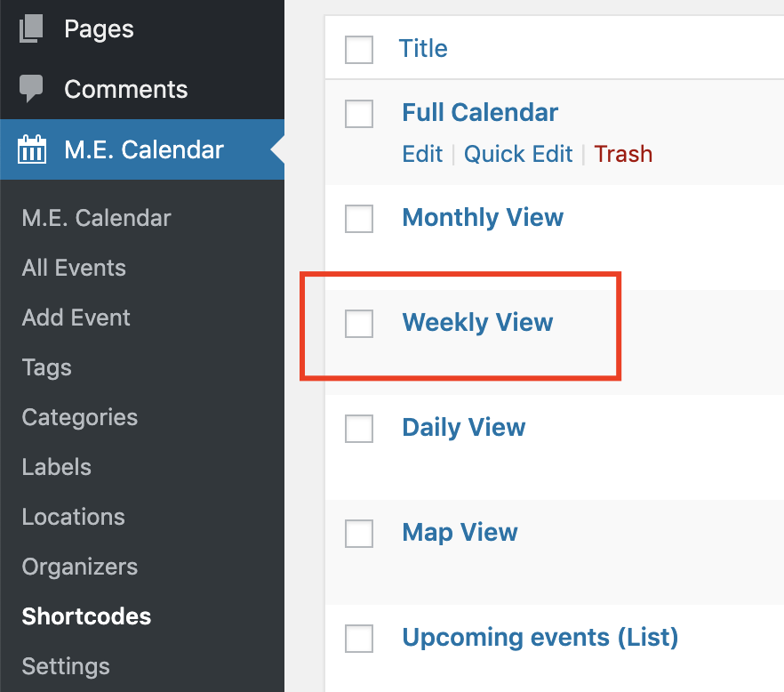Check the Monthly View row checkbox
The image size is (784, 692).
[x=359, y=219]
